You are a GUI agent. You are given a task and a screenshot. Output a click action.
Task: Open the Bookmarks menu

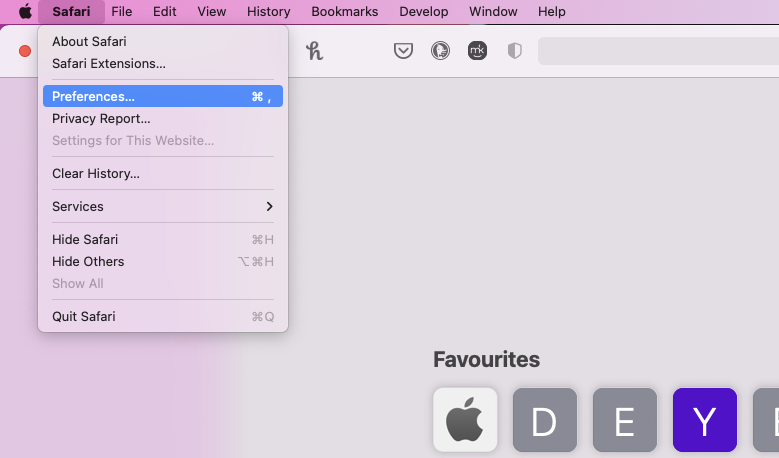pos(345,11)
